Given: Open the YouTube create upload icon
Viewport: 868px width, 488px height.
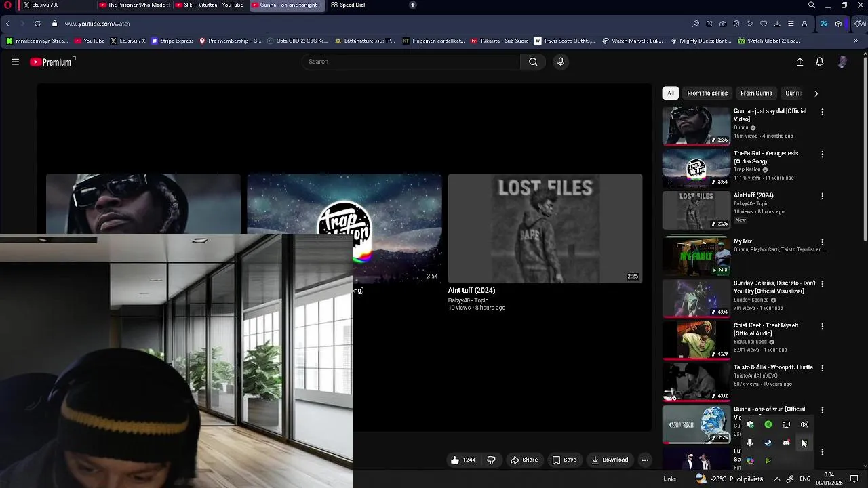Looking at the screenshot, I should click(x=800, y=62).
